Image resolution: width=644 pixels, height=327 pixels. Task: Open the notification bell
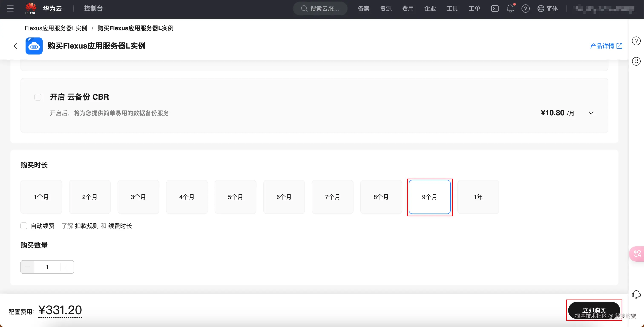coord(510,9)
